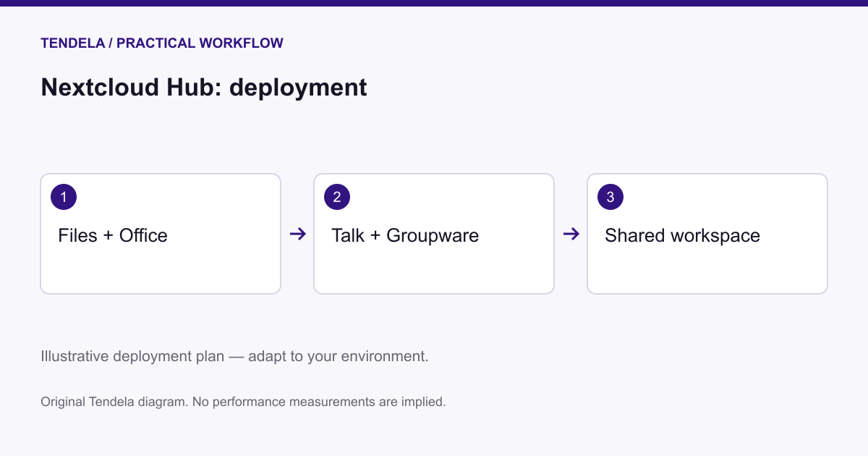Select the Talk + Groupware label

[405, 235]
